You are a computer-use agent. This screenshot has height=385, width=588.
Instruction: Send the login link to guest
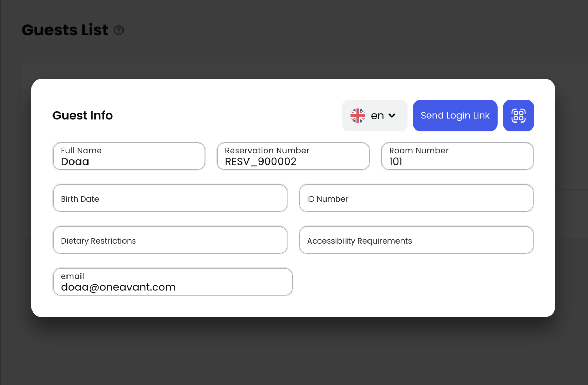point(455,115)
